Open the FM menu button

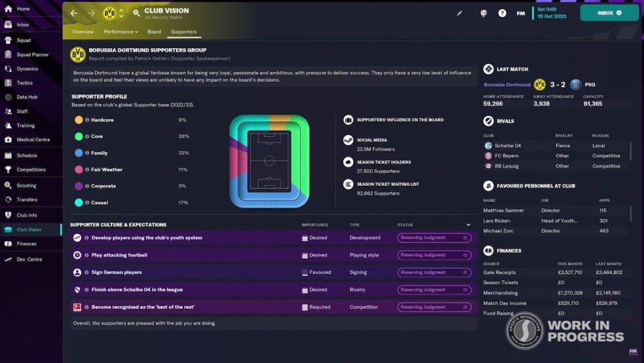coord(521,13)
